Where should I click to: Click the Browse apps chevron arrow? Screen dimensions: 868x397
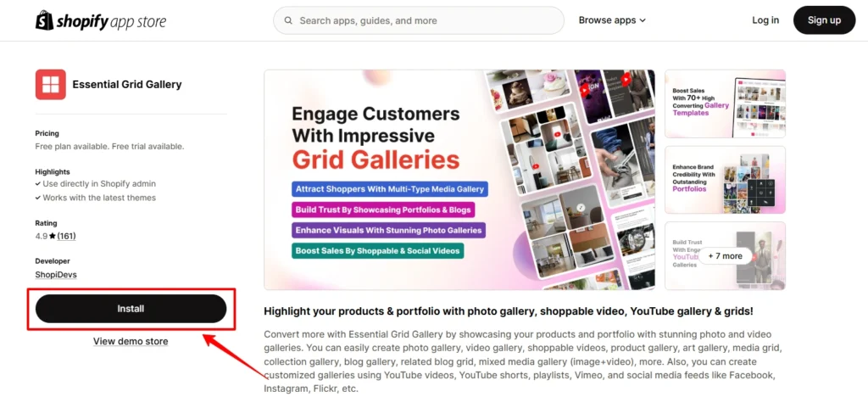pos(643,20)
